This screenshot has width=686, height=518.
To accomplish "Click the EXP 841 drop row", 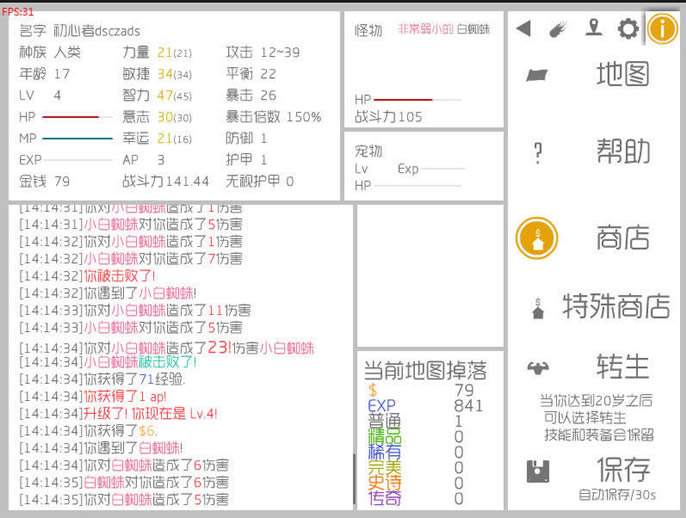I will pyautogui.click(x=425, y=406).
